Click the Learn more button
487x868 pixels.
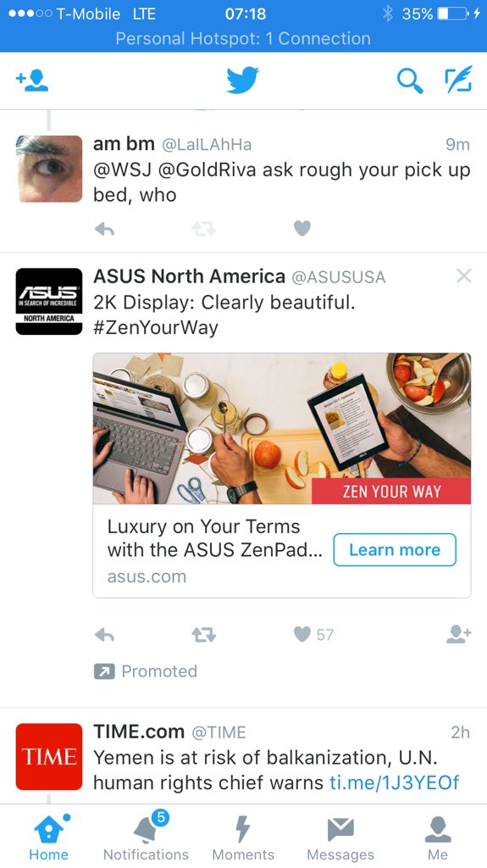pyautogui.click(x=395, y=549)
